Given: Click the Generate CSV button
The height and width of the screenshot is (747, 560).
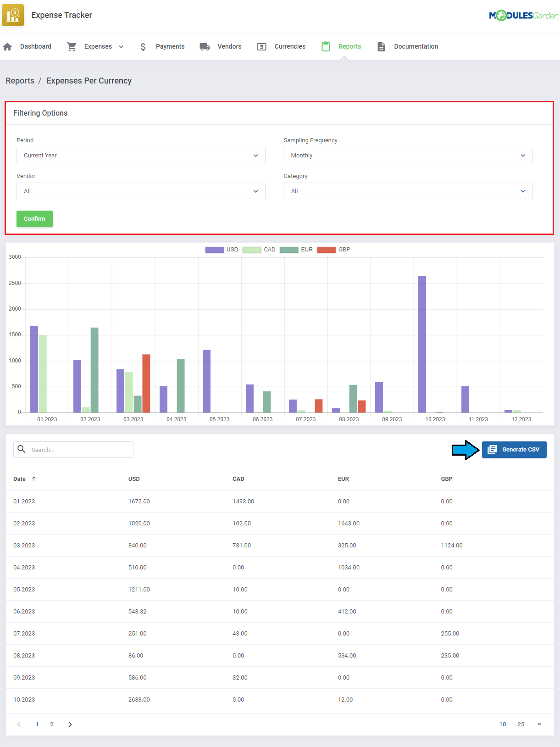Looking at the screenshot, I should coord(514,450).
